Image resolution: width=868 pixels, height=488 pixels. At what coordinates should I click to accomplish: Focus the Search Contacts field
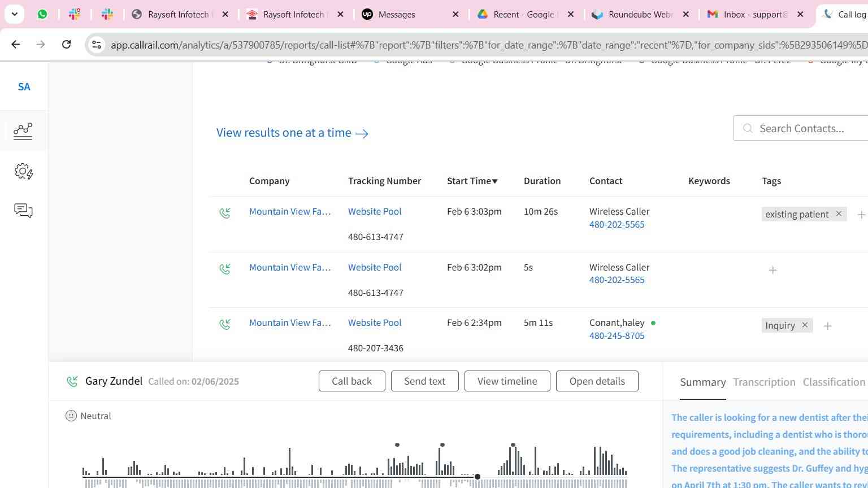click(x=801, y=128)
